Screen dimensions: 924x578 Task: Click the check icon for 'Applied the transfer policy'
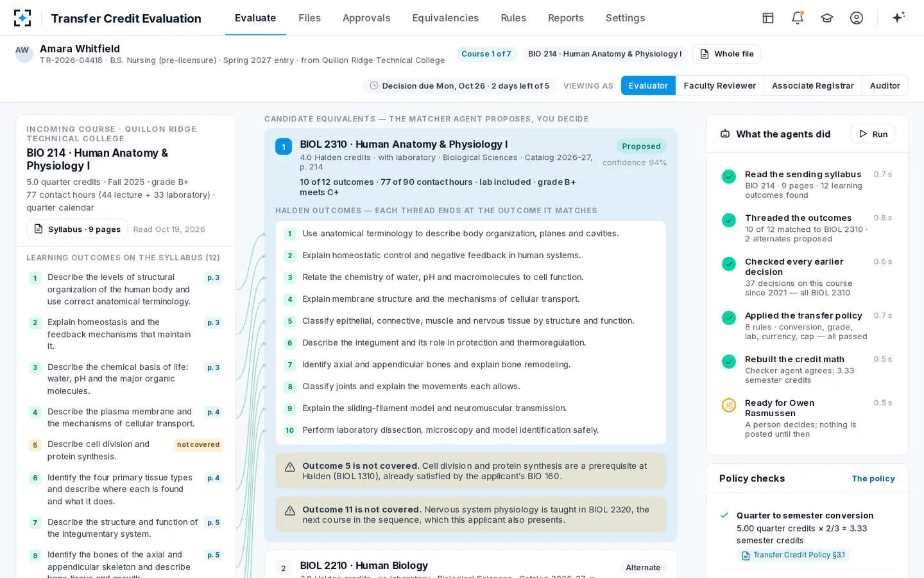pos(729,318)
